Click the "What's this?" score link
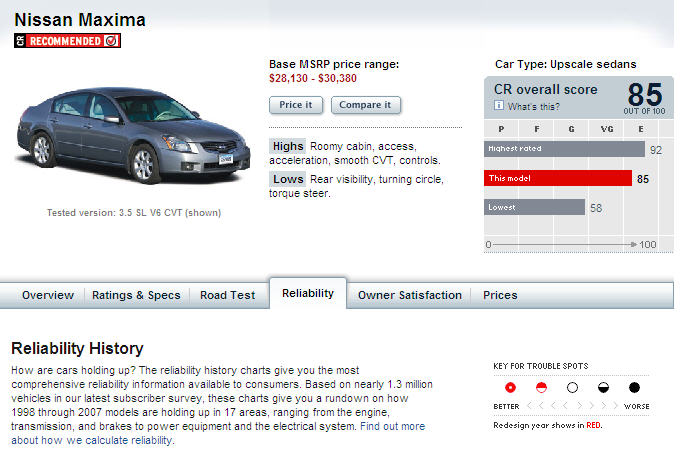The image size is (694, 471). coord(534,106)
